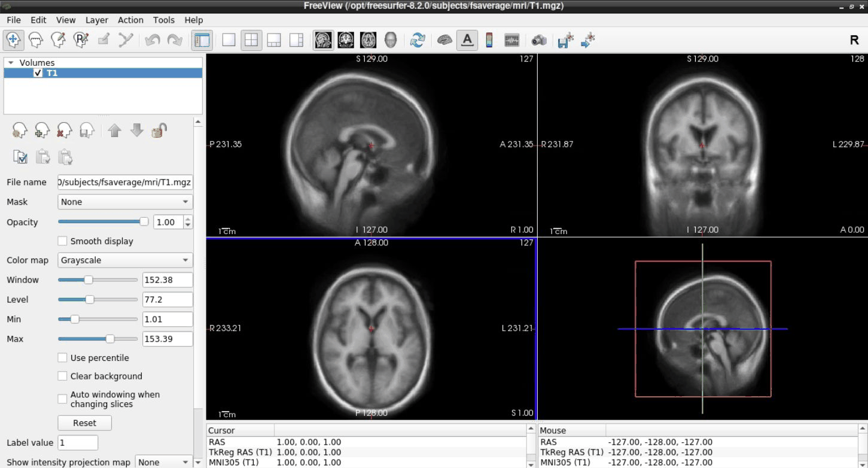Image resolution: width=868 pixels, height=468 pixels.
Task: Click the Label value input field
Action: (x=78, y=443)
